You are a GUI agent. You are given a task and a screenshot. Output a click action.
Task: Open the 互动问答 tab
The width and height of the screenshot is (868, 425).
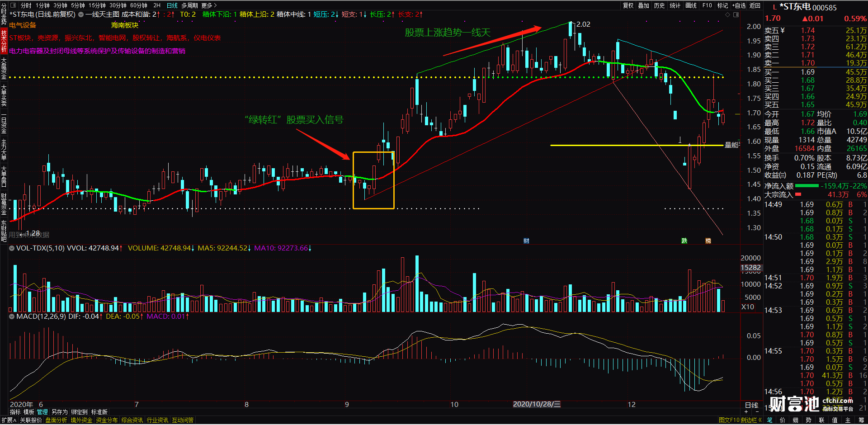183,420
